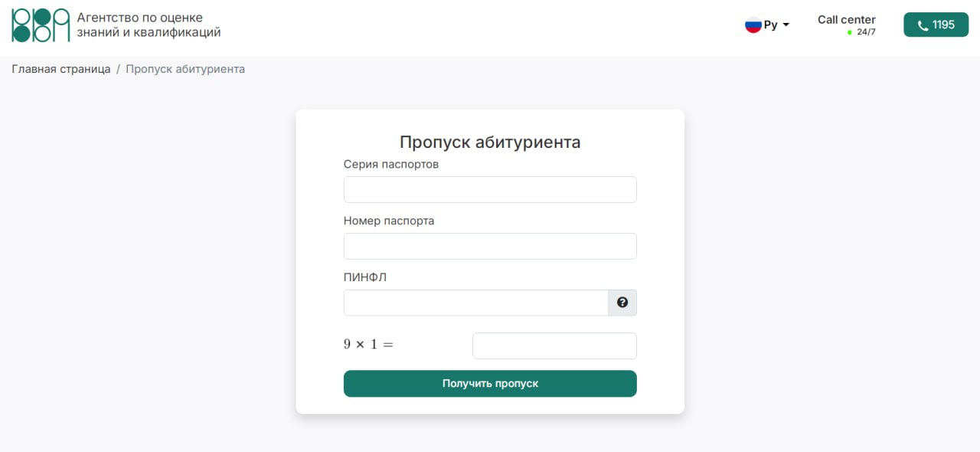Select the "Ру" language label

[770, 25]
